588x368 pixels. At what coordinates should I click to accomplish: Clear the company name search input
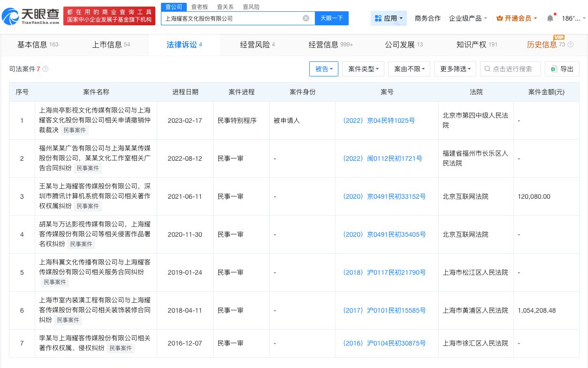(x=306, y=18)
